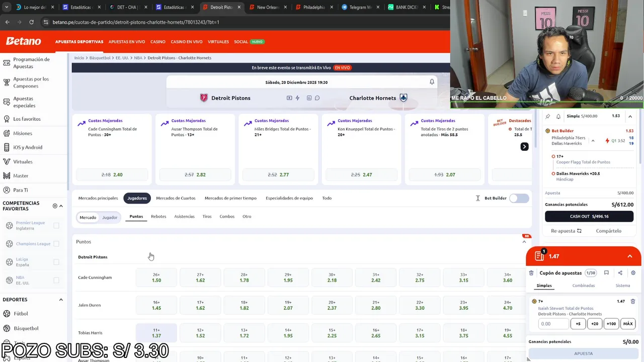Screen dimensions: 644x362
Task: Click APUESTA submit button
Action: click(x=584, y=353)
